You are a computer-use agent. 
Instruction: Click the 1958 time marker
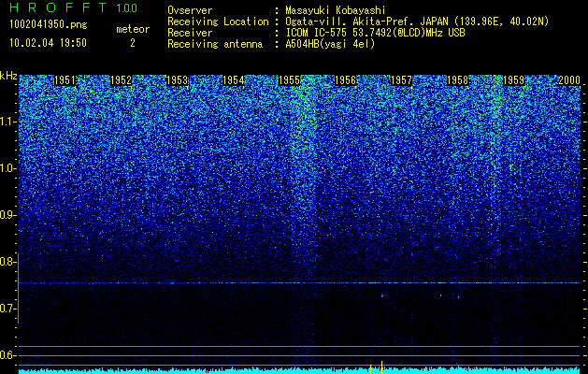coord(458,80)
